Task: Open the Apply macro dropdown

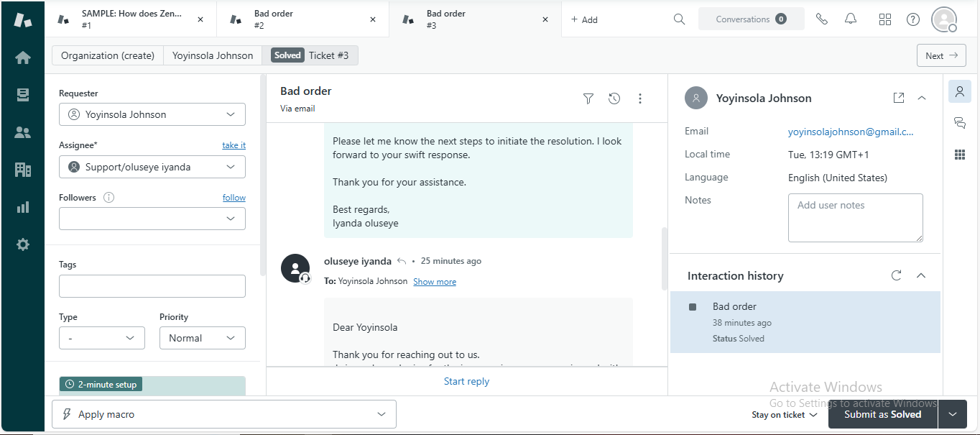Action: 224,414
